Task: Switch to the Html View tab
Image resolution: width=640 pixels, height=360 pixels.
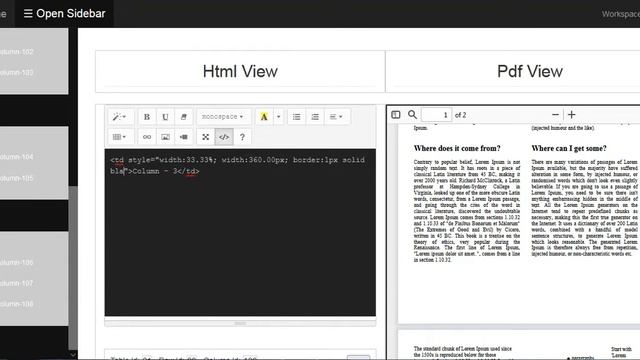Action: tap(240, 71)
